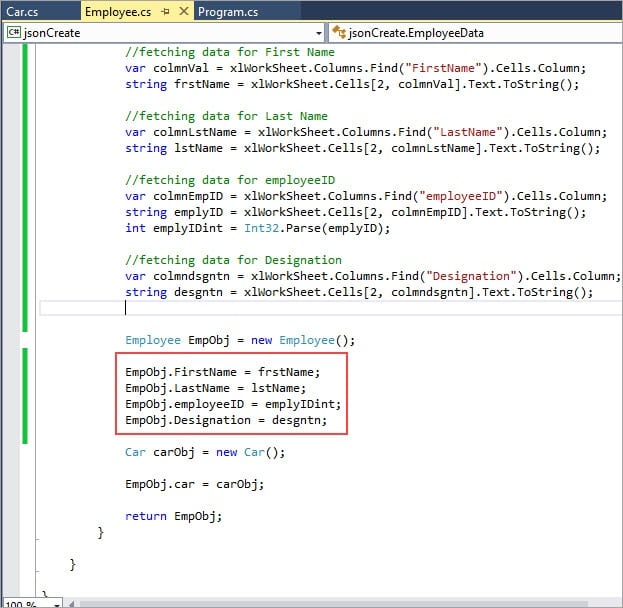This screenshot has height=608, width=623.
Task: Click the return EmpObj; statement
Action: pos(174,516)
